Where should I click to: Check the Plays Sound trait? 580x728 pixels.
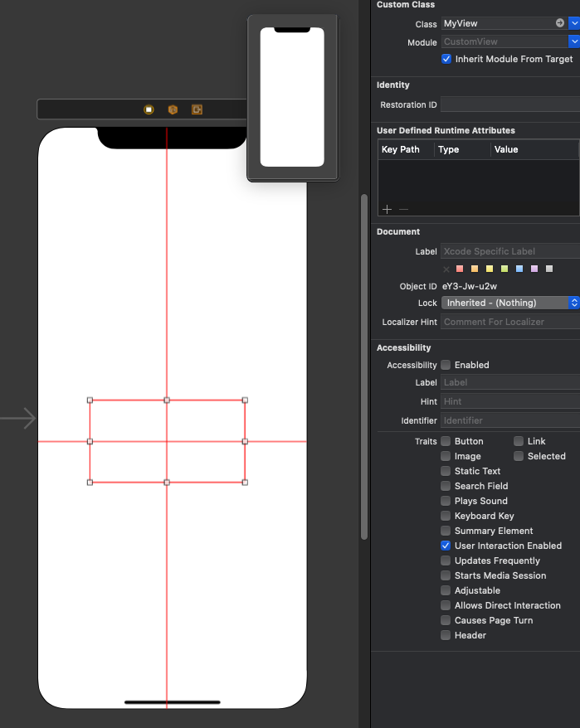point(446,501)
